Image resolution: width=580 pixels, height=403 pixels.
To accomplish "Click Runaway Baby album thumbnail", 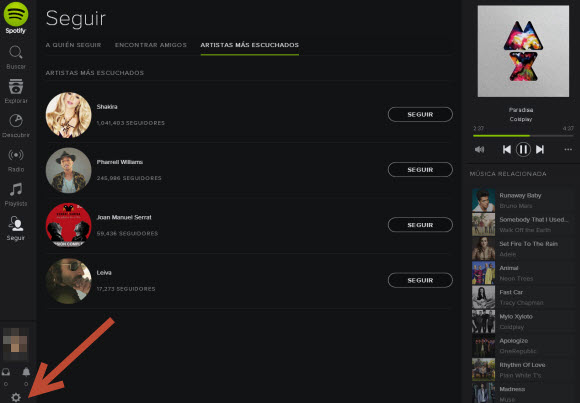I will [x=483, y=200].
